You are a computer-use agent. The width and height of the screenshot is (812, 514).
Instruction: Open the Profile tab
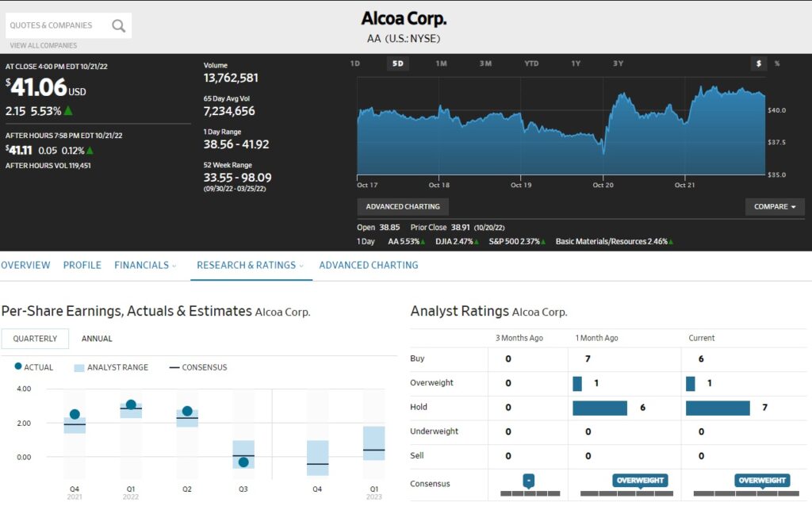pyautogui.click(x=82, y=265)
